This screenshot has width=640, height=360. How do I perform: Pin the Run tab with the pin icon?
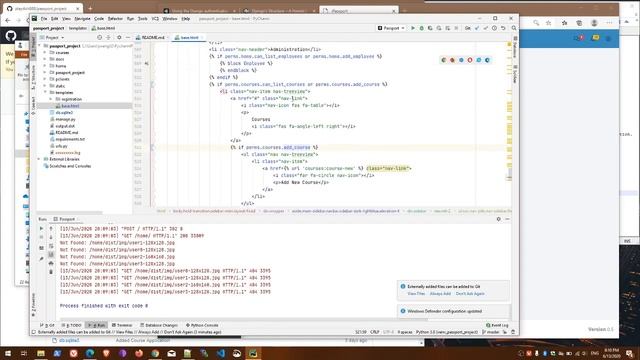pos(41,259)
